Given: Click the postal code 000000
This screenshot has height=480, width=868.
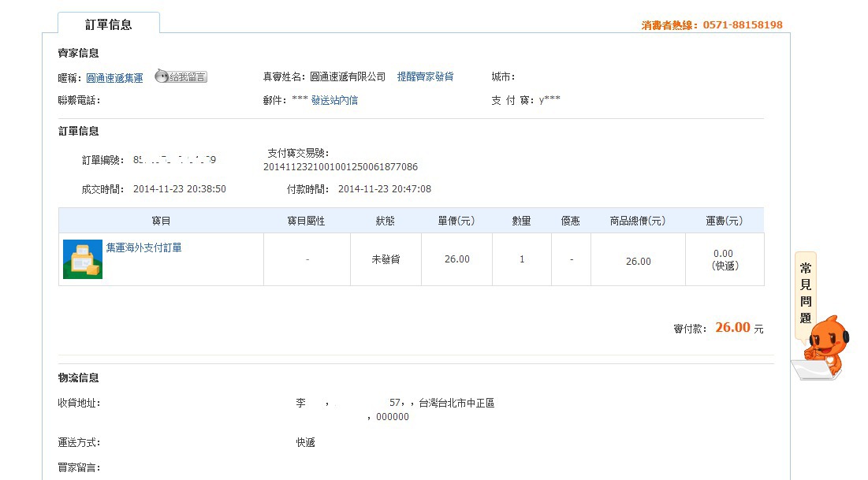Looking at the screenshot, I should pyautogui.click(x=393, y=417).
